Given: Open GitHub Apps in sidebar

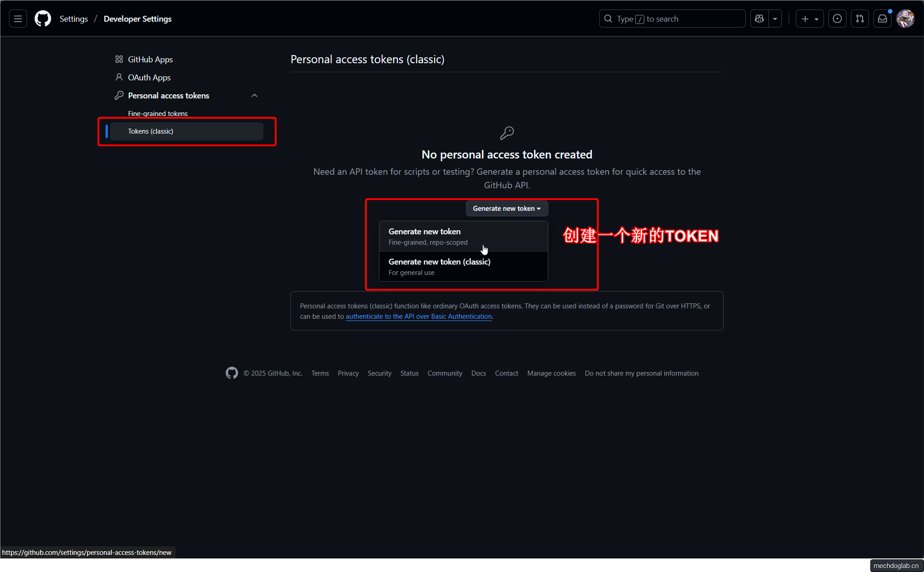Looking at the screenshot, I should (x=150, y=59).
